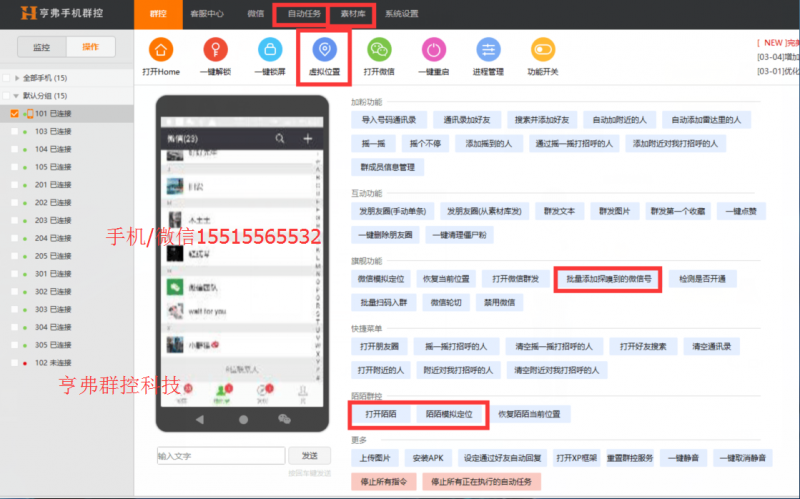Open 进程管理 process manager icon
Image resolution: width=800 pixels, height=499 pixels.
coord(488,50)
